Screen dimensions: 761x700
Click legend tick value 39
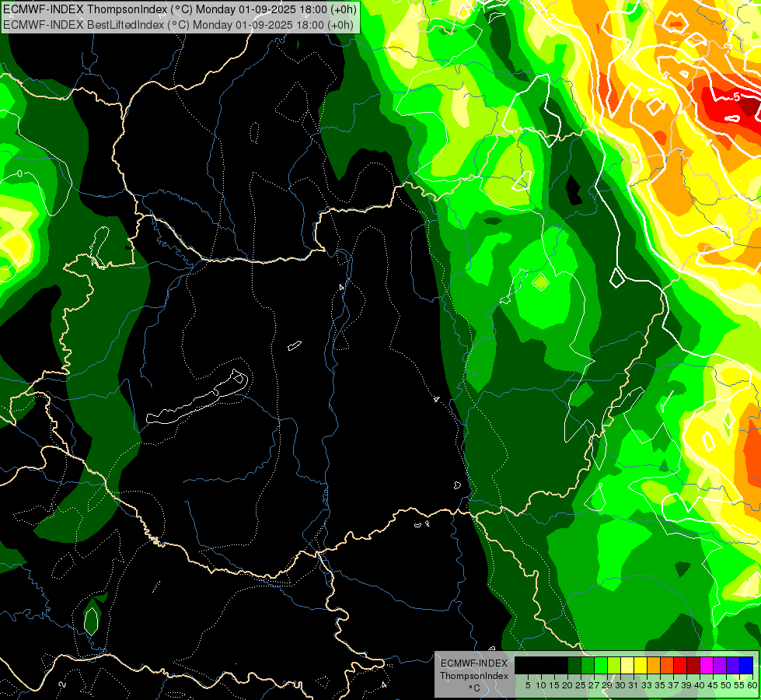686,685
